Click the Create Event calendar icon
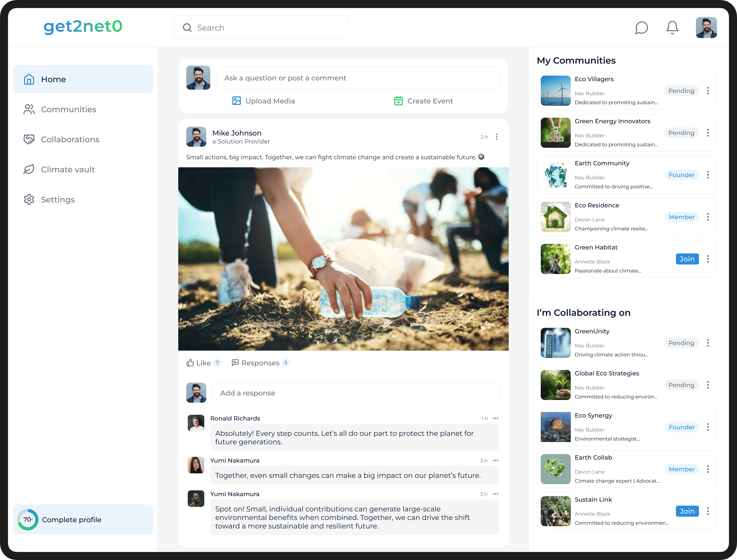Screen dimensions: 737x560 [x=399, y=101]
